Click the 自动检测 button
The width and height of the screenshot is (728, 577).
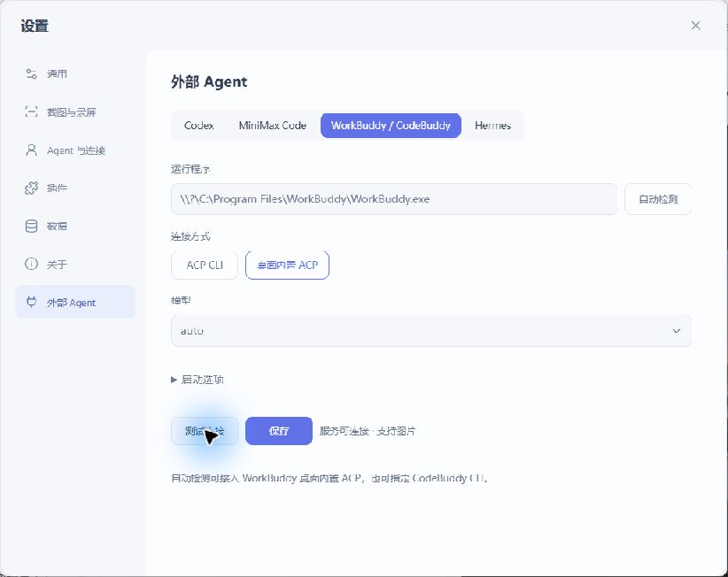(658, 199)
